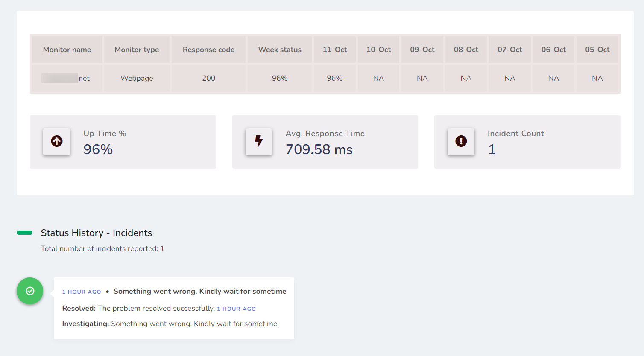The height and width of the screenshot is (356, 644).
Task: Select the 06-Oct column header
Action: [553, 50]
